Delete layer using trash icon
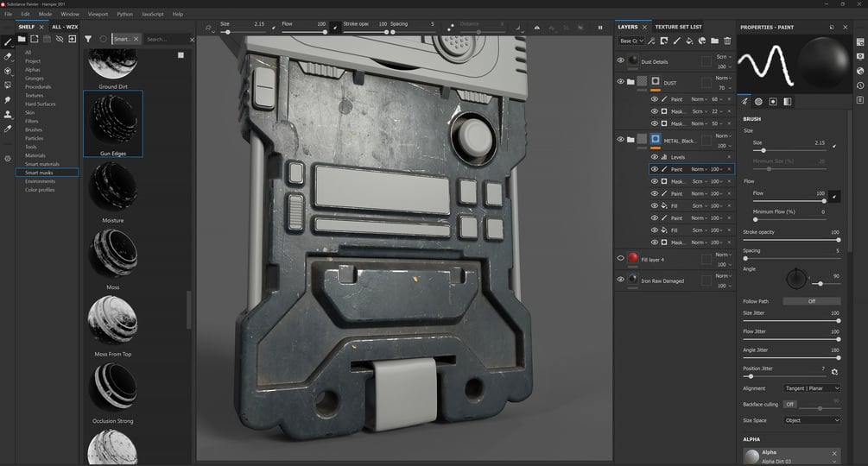The width and height of the screenshot is (868, 466). point(727,41)
